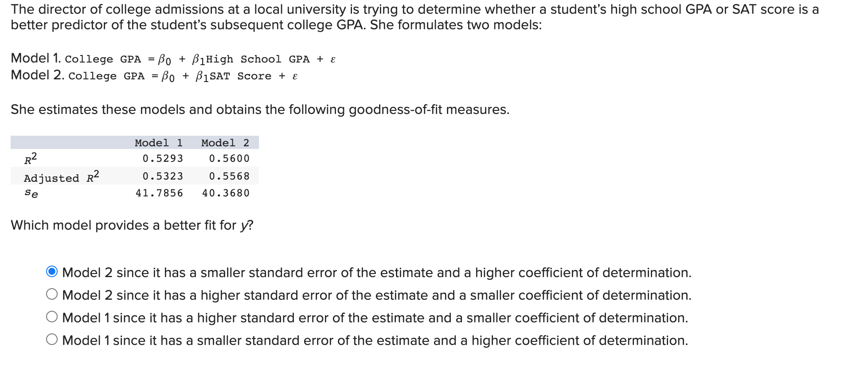Click the 'Adjusted R²' row label
Screen dimensions: 868x368
(62, 176)
